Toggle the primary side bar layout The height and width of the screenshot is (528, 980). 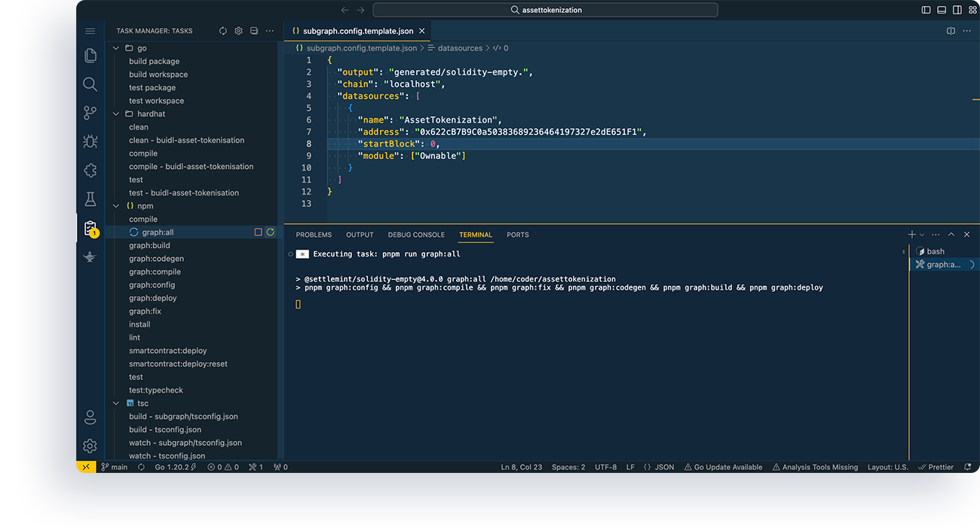pos(926,10)
